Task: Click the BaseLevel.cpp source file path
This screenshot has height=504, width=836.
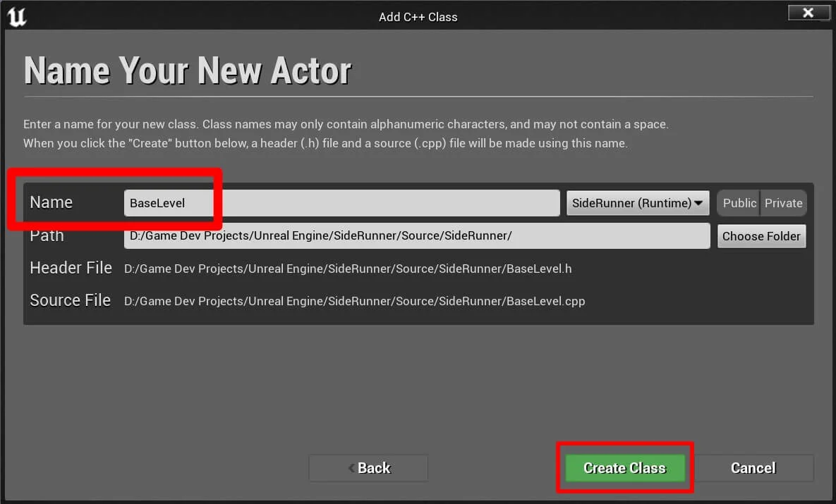Action: click(x=354, y=301)
